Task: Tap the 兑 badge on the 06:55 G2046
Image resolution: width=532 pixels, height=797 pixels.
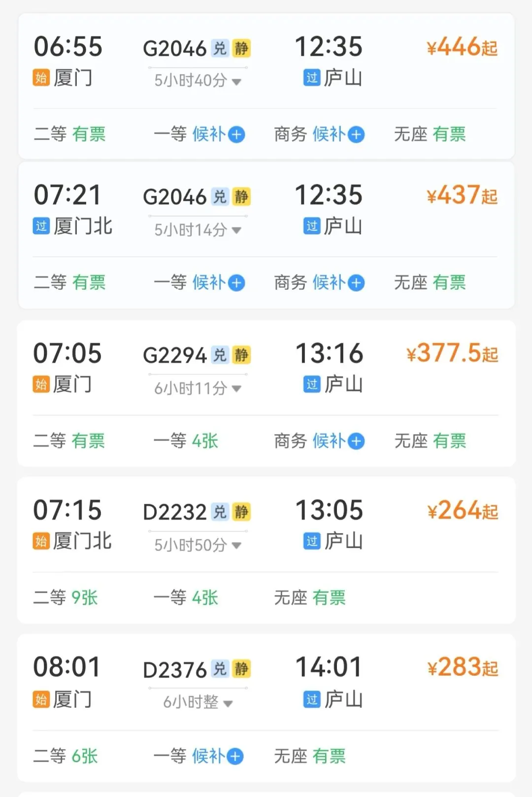Action: point(220,48)
